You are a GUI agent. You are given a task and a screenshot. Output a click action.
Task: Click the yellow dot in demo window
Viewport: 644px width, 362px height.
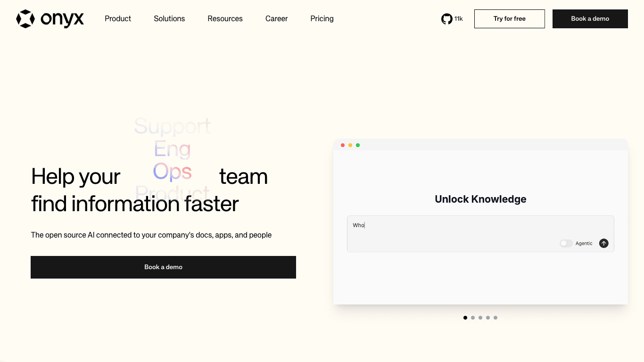(x=350, y=145)
